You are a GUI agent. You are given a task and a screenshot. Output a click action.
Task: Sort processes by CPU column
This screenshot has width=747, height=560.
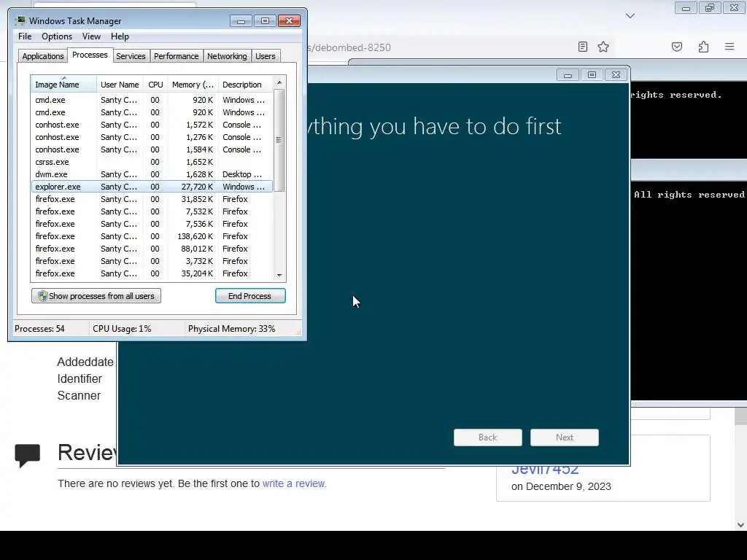pyautogui.click(x=155, y=85)
